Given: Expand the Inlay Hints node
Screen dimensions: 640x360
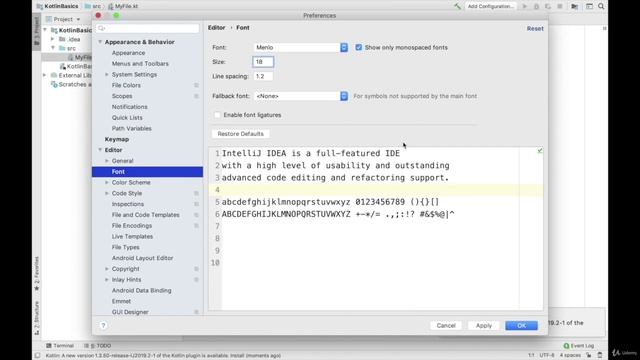Looking at the screenshot, I should [107, 280].
